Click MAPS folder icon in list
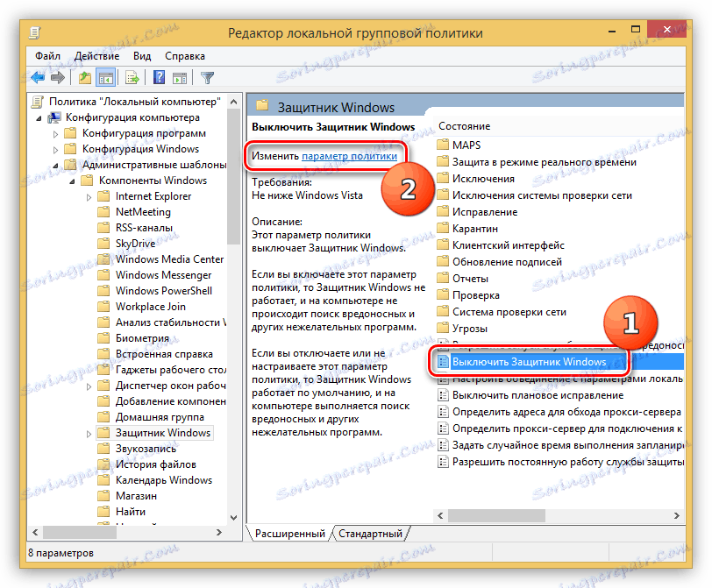Screen dimensions: 712x588 pyautogui.click(x=442, y=145)
